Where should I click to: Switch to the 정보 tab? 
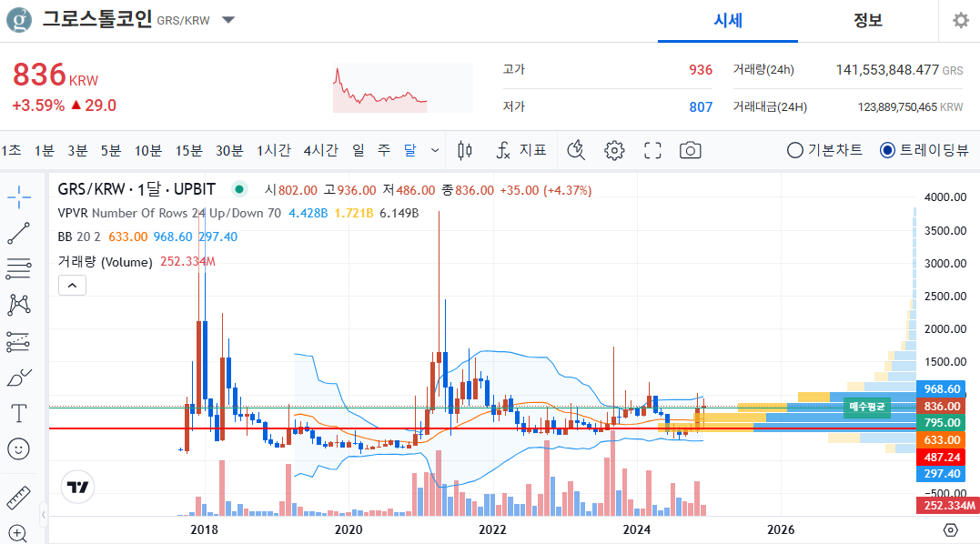tap(867, 21)
